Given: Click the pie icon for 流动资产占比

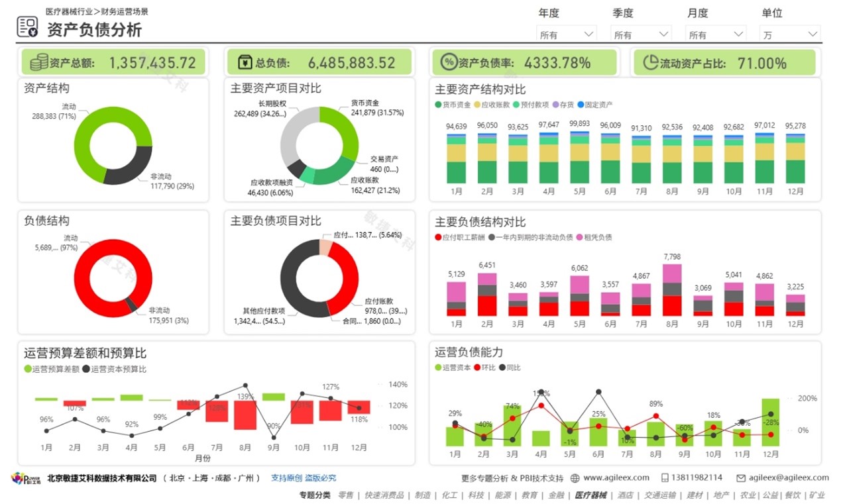Looking at the screenshot, I should [x=650, y=62].
